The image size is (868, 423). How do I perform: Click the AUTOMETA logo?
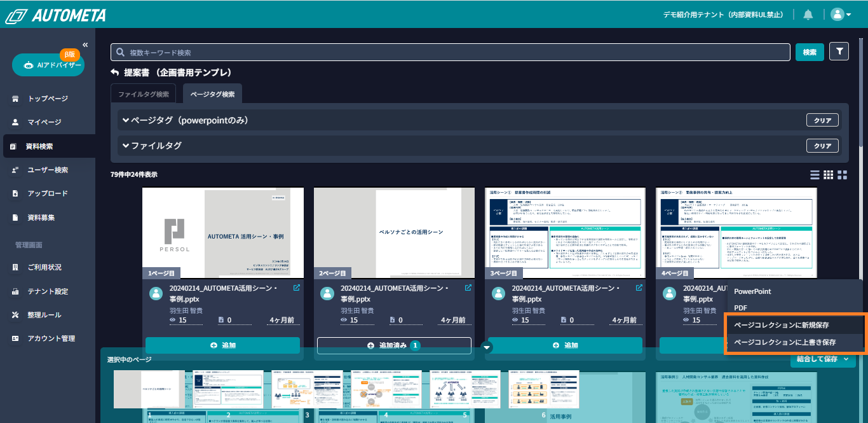click(x=57, y=15)
